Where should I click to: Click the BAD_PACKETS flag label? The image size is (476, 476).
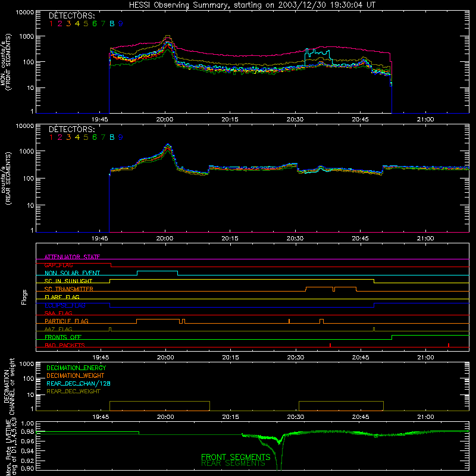[x=65, y=345]
